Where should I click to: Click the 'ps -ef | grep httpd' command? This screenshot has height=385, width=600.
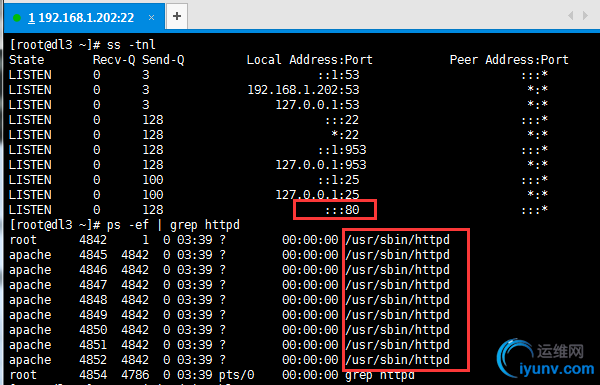coord(173,225)
